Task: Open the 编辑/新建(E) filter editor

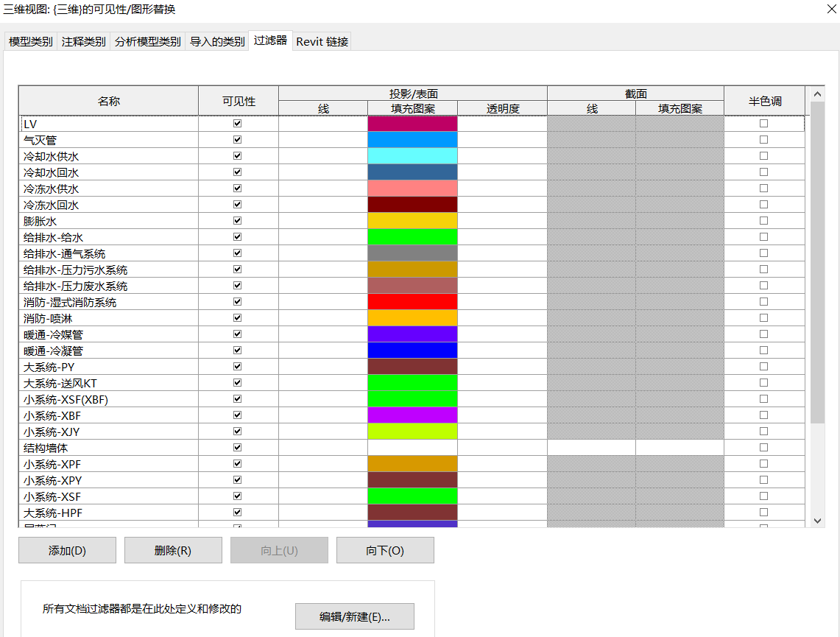Action: [354, 616]
